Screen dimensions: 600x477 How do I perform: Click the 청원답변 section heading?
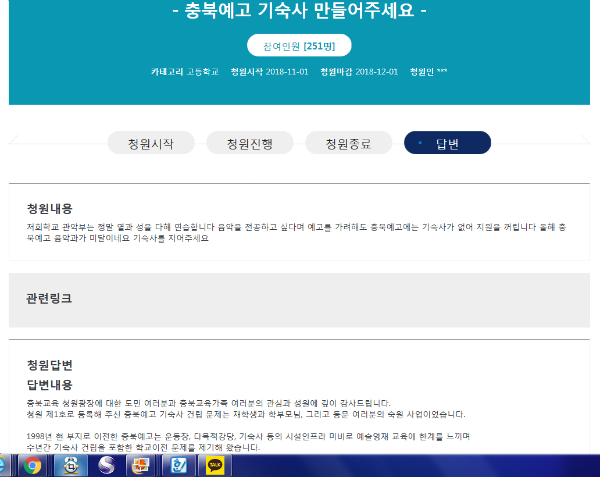[x=50, y=364]
